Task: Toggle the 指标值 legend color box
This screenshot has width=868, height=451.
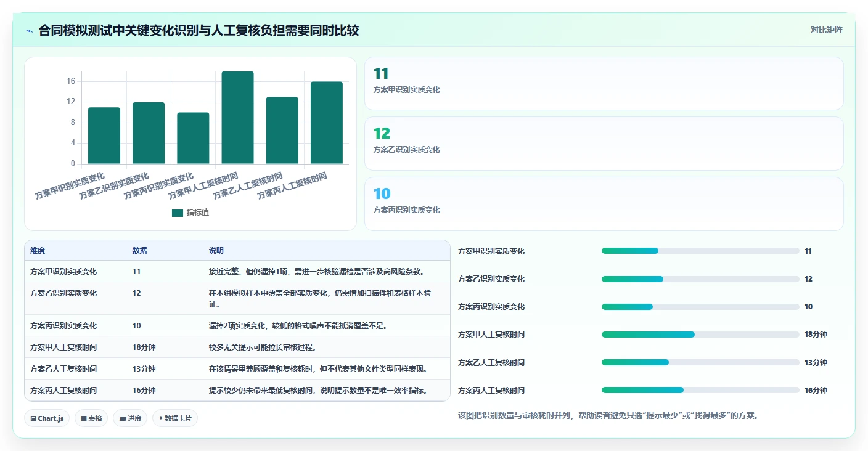Action: (178, 213)
